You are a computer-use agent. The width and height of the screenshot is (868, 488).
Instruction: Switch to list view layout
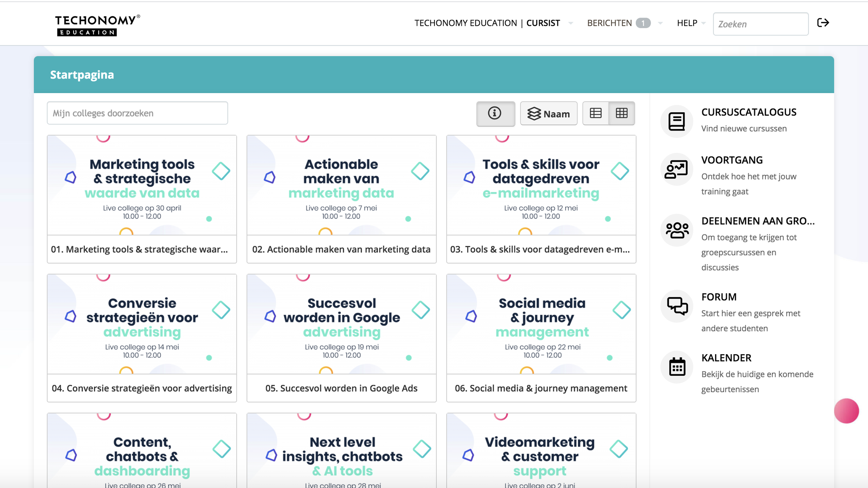(595, 113)
